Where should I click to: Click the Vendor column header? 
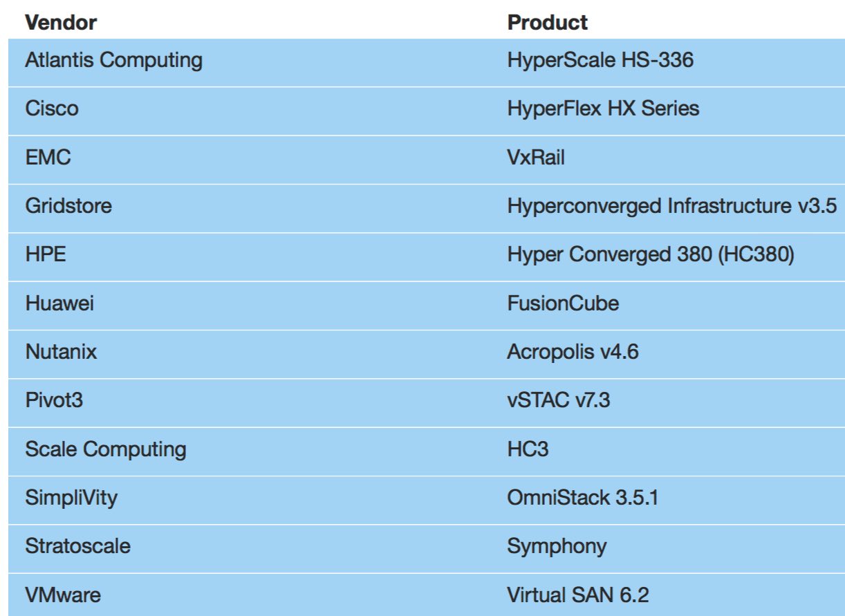tap(61, 22)
